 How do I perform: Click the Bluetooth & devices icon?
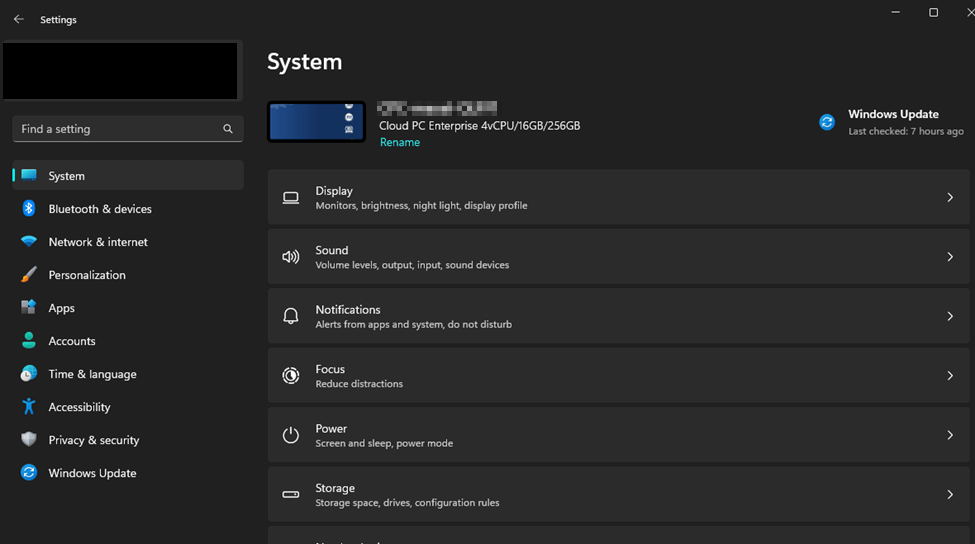[29, 209]
